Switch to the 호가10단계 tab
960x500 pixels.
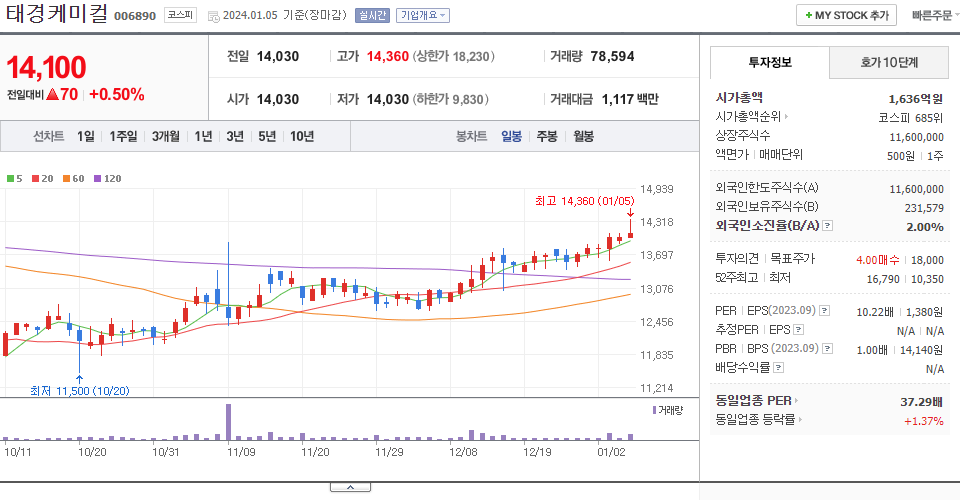pos(889,62)
